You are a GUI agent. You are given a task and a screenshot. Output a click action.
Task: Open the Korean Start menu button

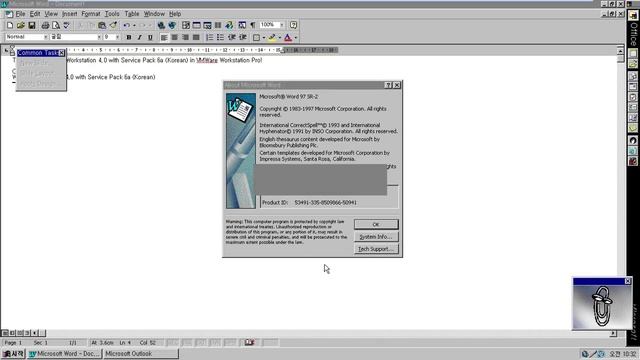tap(13, 354)
